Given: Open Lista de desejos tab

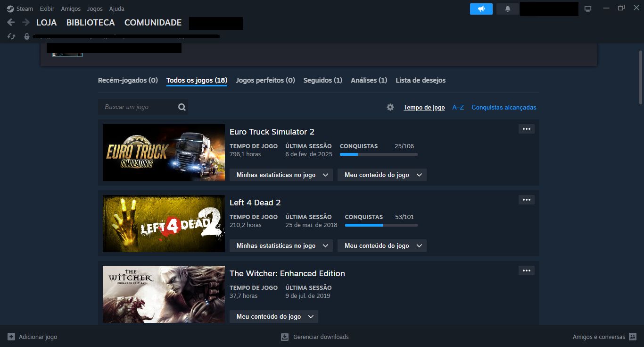Looking at the screenshot, I should point(421,80).
